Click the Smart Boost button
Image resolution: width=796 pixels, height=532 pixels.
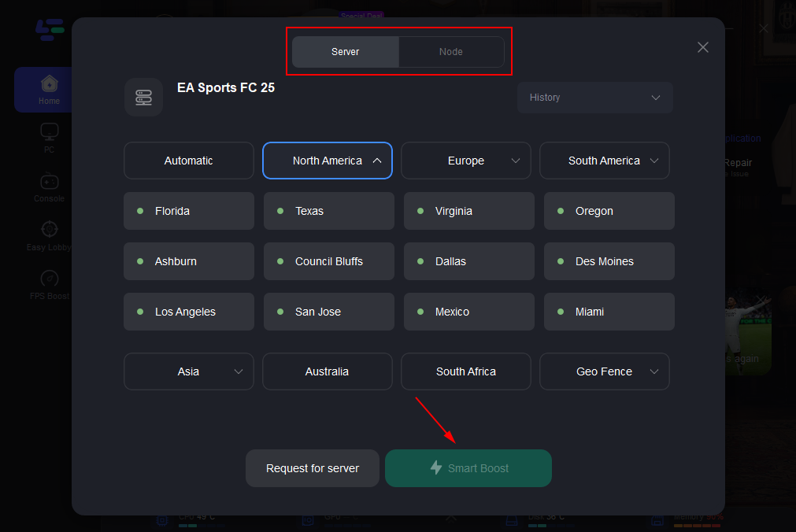coord(468,468)
